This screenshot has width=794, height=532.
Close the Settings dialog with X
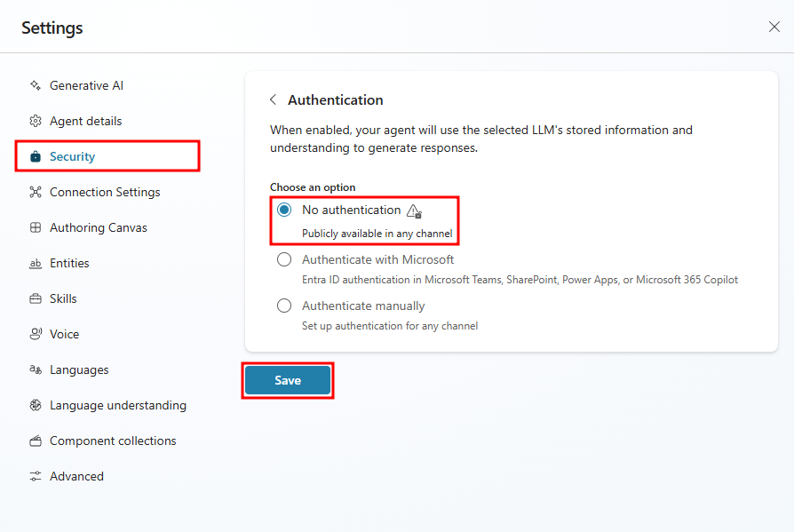pyautogui.click(x=774, y=27)
